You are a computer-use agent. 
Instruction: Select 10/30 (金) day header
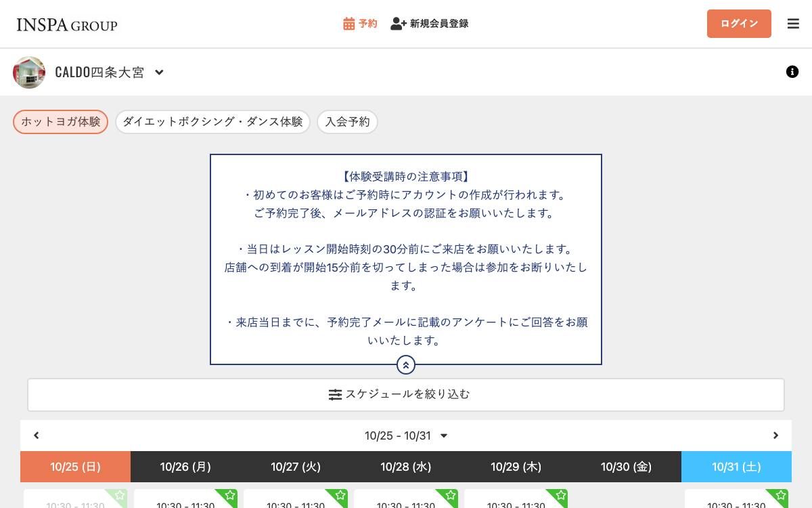[x=626, y=467]
